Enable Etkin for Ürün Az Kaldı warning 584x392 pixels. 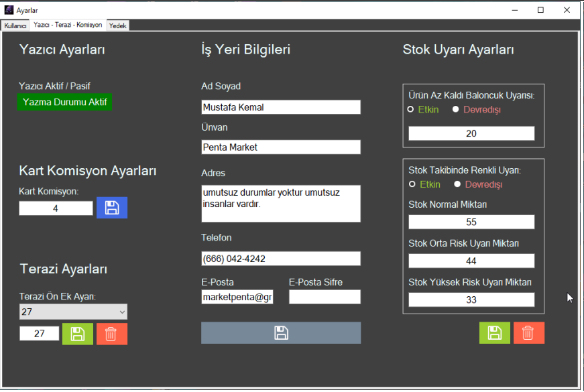tap(412, 109)
